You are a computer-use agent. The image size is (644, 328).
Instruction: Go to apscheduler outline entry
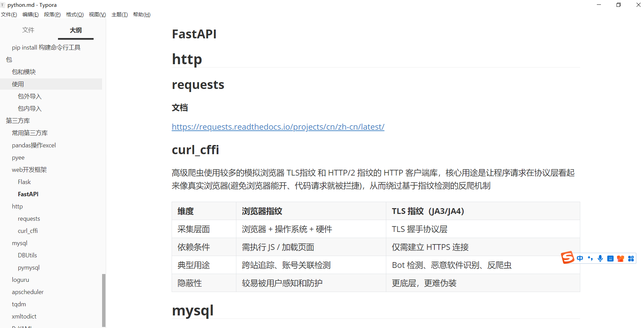28,292
